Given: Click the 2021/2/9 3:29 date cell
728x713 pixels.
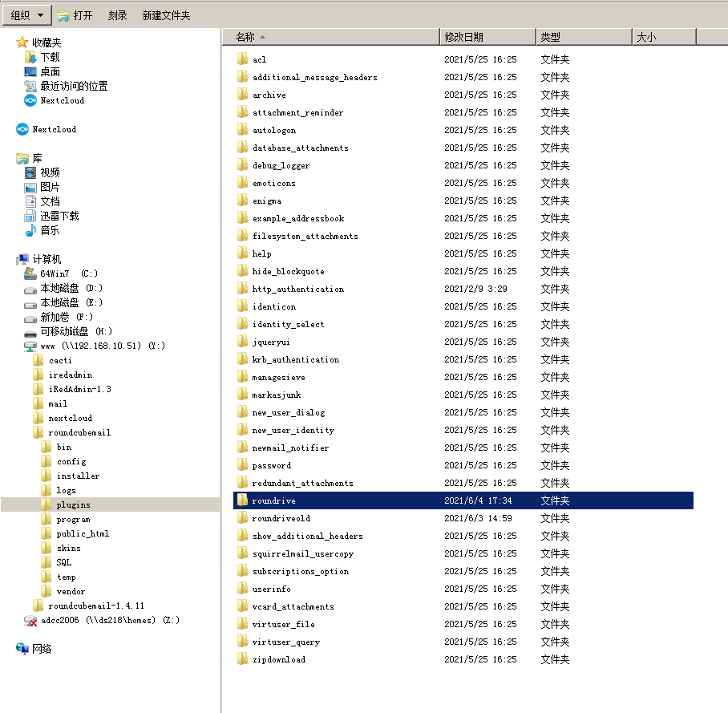Looking at the screenshot, I should point(476,289).
